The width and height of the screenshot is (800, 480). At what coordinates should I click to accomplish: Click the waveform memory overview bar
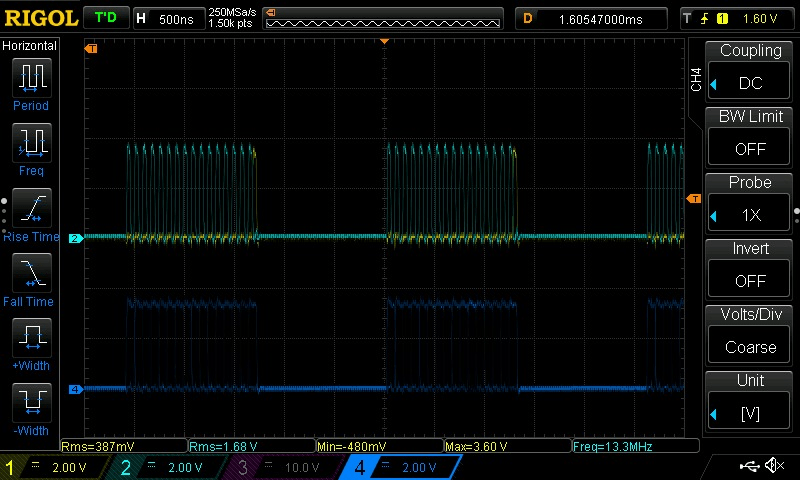point(383,20)
